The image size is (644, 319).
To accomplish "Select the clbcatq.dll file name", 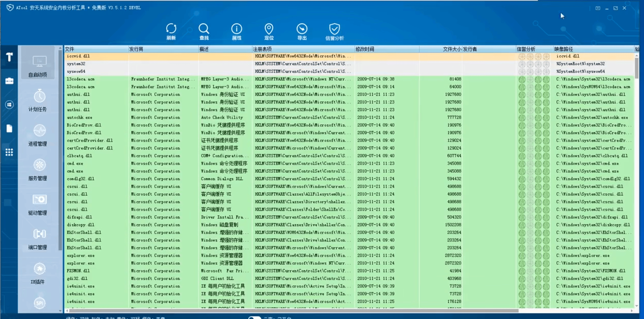I will click(79, 156).
